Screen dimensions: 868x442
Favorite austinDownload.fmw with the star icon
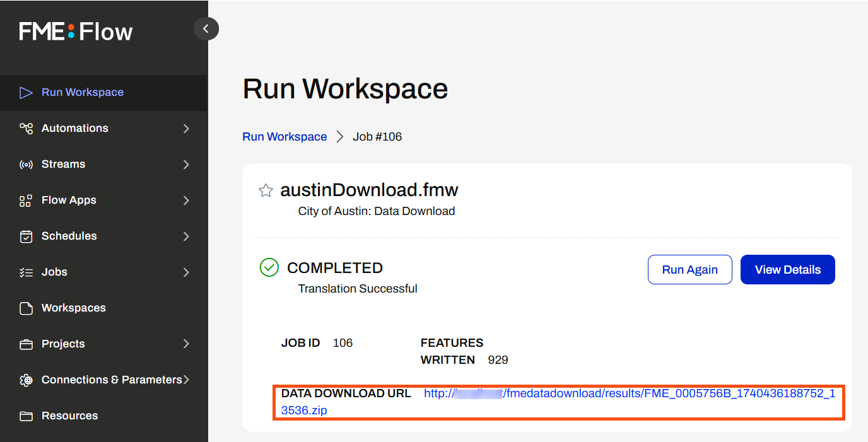point(266,190)
